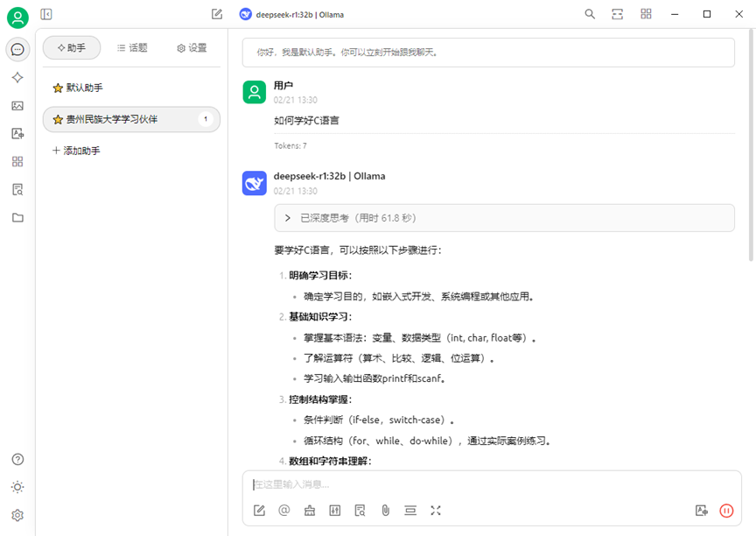The image size is (756, 536).
Task: Switch to the 设置 tab
Action: (x=192, y=48)
